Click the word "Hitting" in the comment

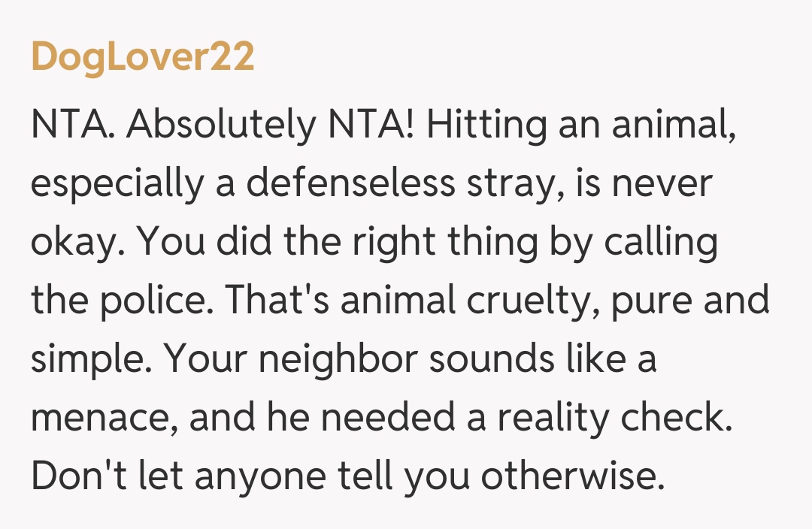tap(487, 125)
